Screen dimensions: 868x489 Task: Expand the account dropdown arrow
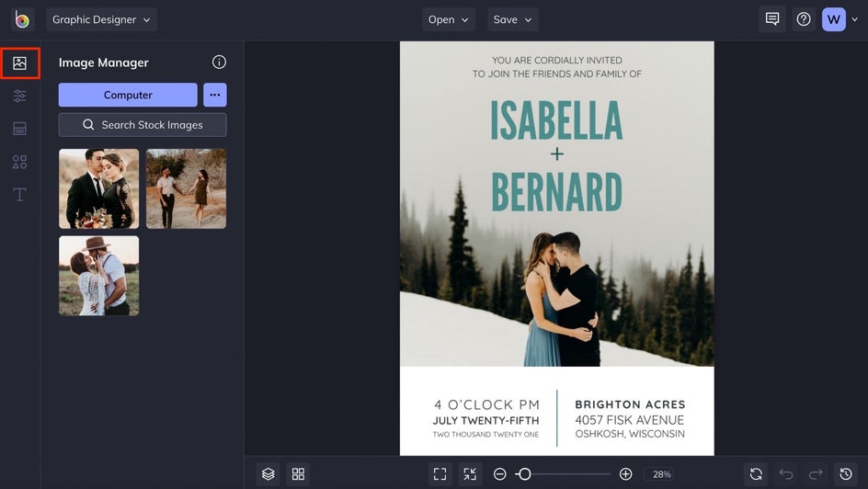point(855,19)
